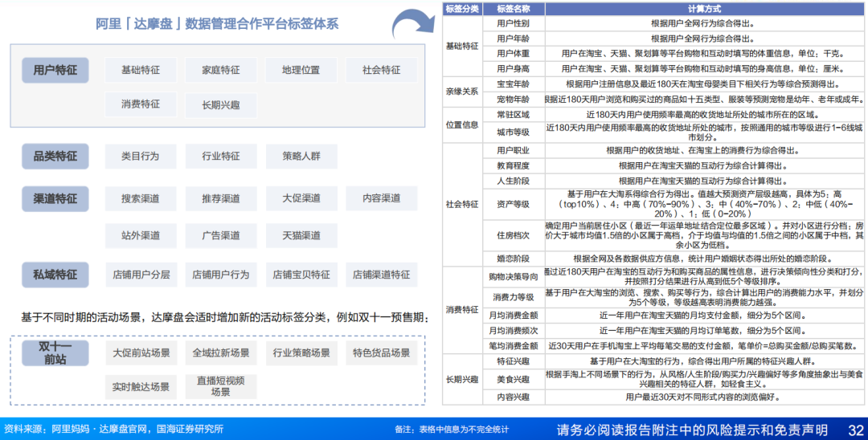This screenshot has width=868, height=440.
Task: Click the 推荐渠道 tag box
Action: [x=221, y=198]
